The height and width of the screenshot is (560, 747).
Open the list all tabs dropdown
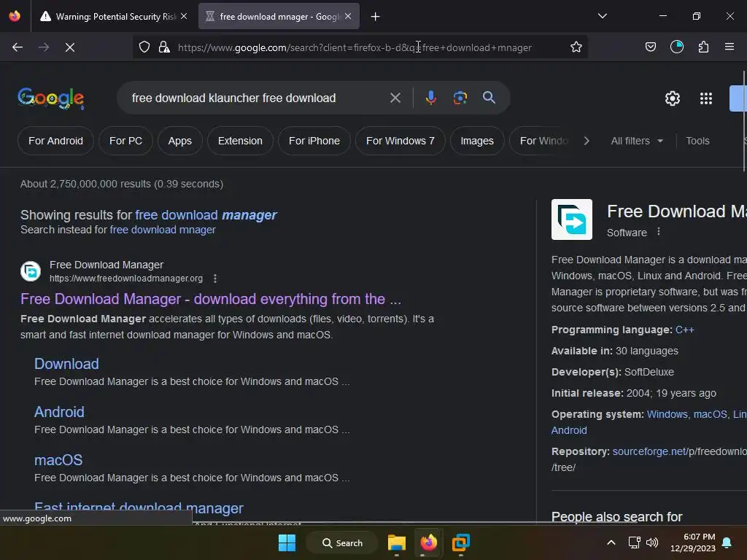(602, 16)
